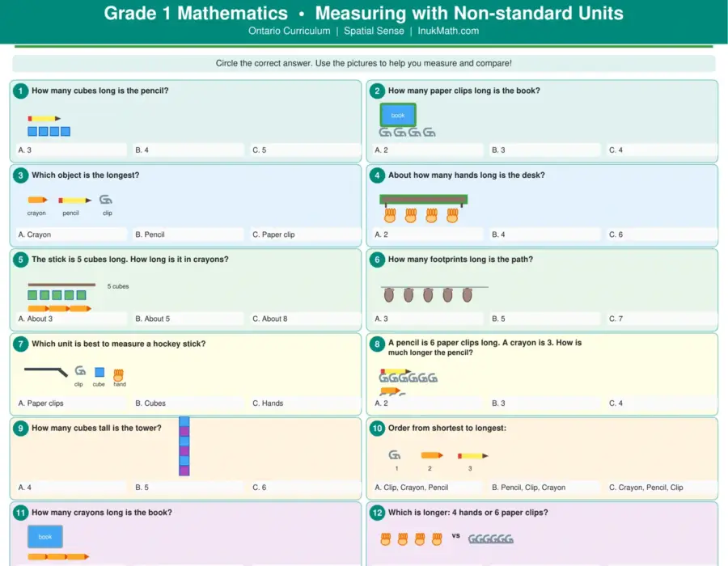Click the number 9 question badge
This screenshot has height=566, width=728.
coord(20,429)
